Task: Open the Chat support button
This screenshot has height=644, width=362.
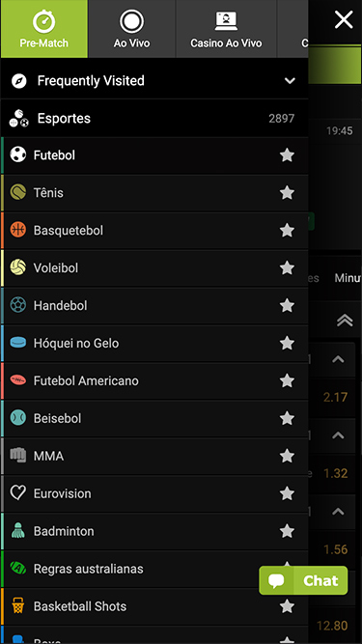Action: 303,580
